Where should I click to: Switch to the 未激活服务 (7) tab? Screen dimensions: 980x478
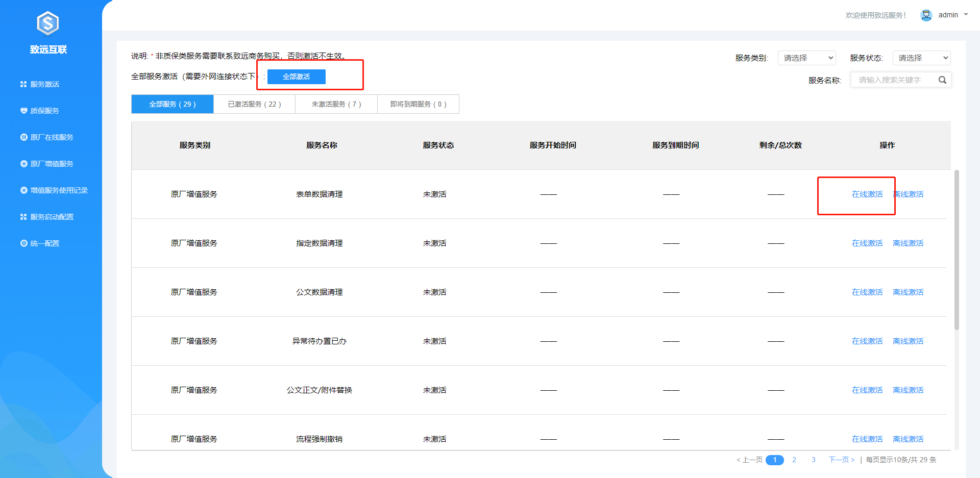[336, 104]
